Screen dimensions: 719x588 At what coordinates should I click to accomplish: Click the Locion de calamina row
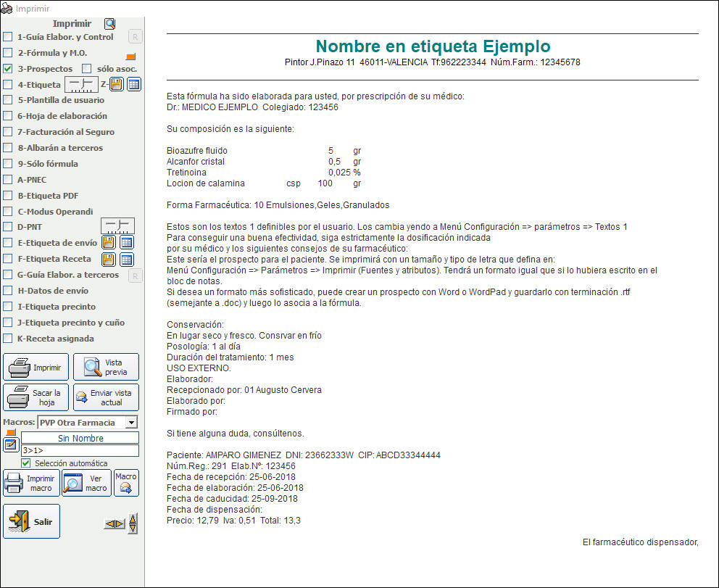tap(264, 183)
